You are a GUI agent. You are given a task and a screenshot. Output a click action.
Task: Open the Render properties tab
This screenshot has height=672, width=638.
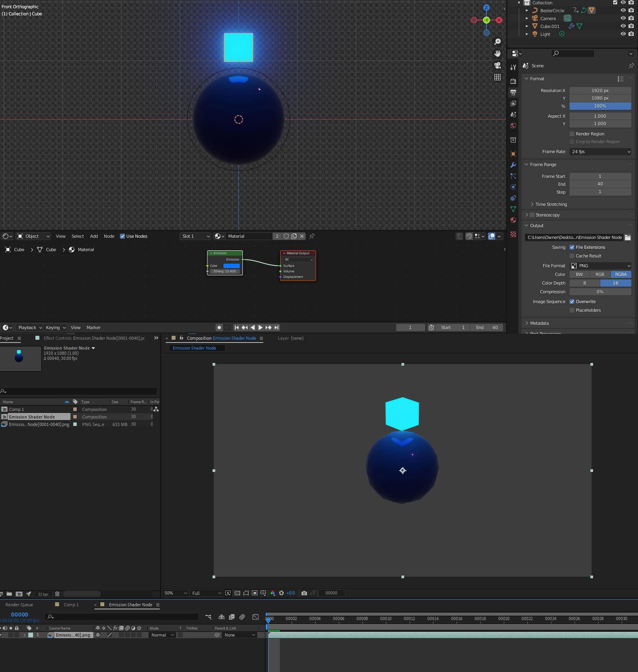tap(513, 81)
